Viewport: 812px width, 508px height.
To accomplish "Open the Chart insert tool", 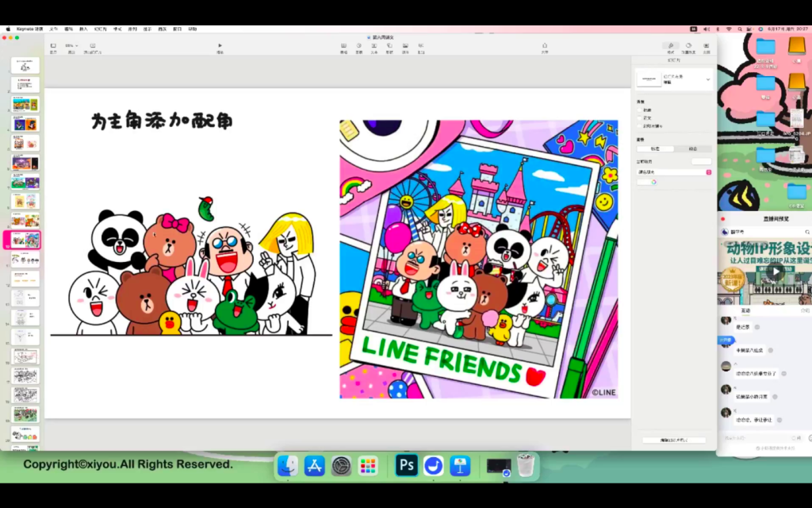I will [358, 46].
